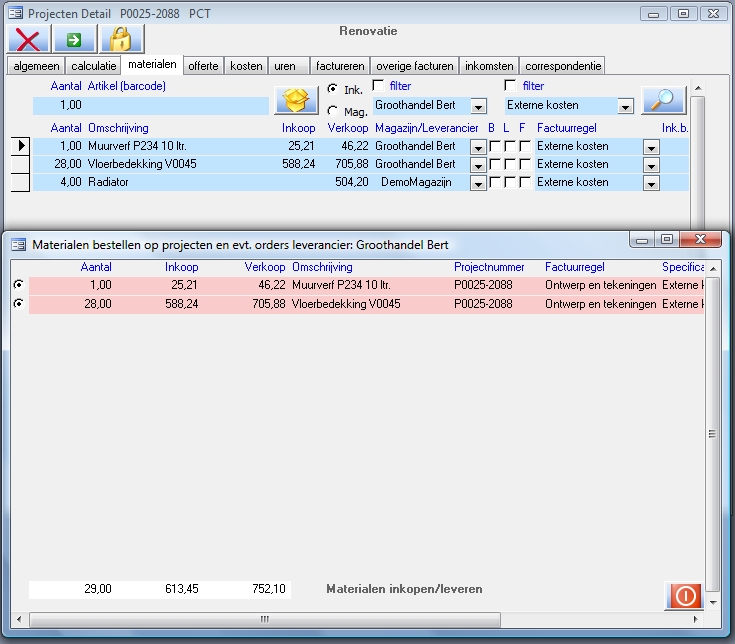Click the padlock lock project icon
The image size is (735, 644).
121,39
